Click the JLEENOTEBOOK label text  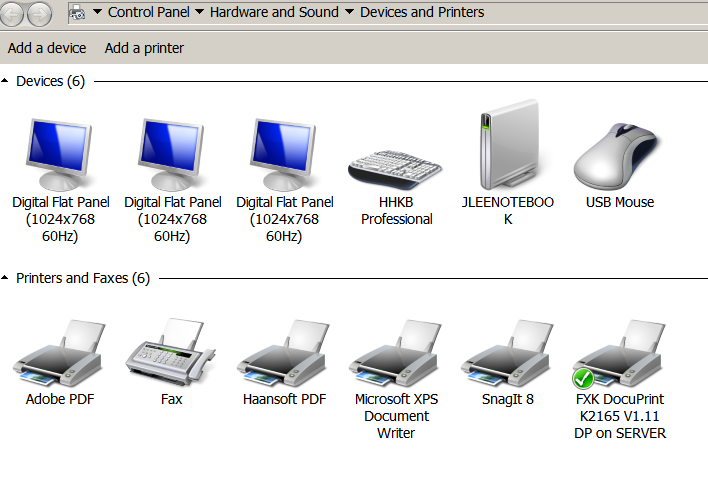508,210
